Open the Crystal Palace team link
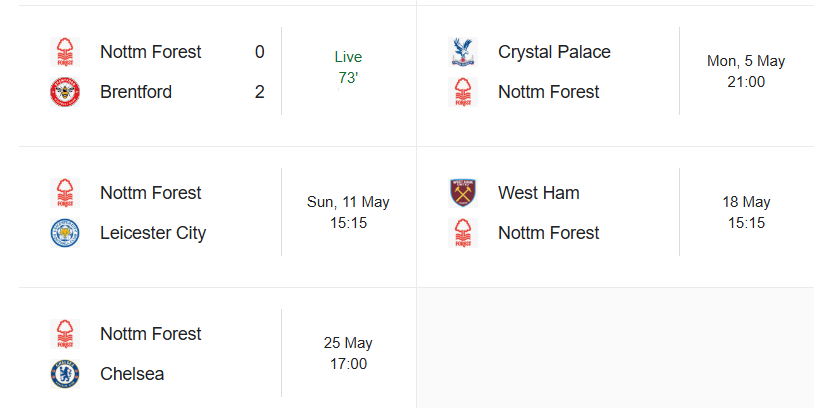 pos(554,52)
